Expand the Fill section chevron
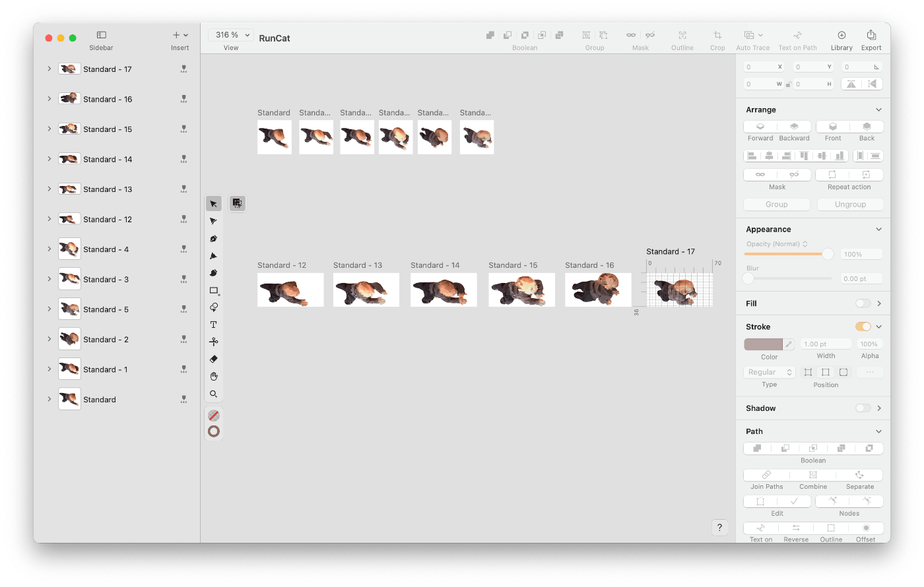Image resolution: width=924 pixels, height=587 pixels. [x=879, y=303]
